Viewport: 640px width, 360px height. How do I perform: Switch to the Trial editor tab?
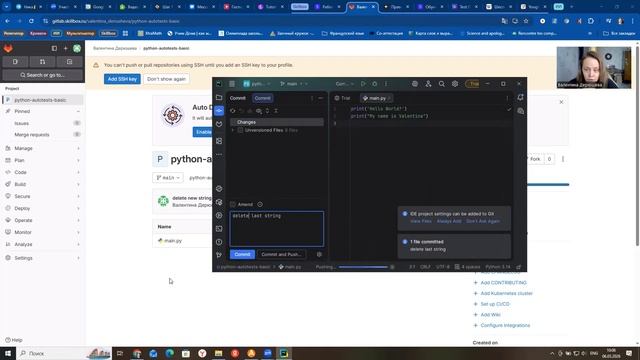pyautogui.click(x=342, y=98)
